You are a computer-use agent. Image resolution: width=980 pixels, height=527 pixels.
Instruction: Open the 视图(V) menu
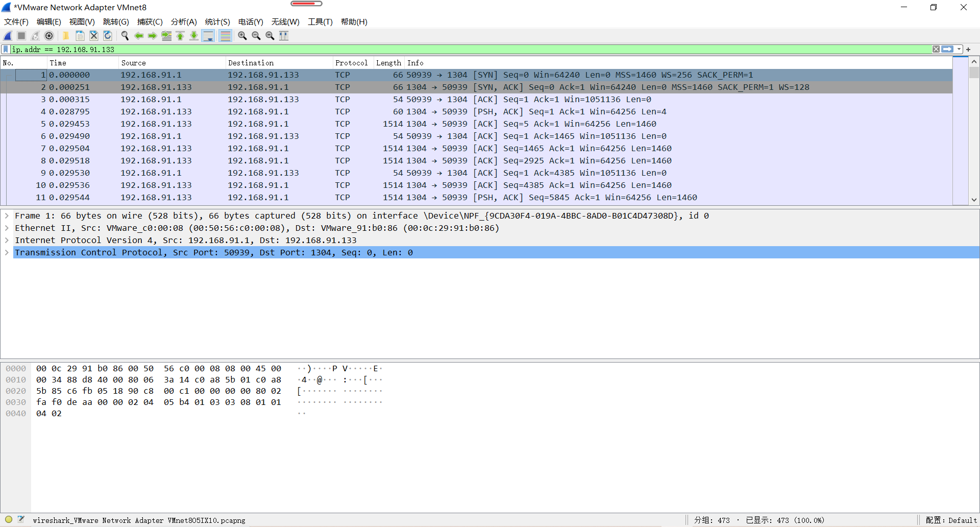coord(82,21)
